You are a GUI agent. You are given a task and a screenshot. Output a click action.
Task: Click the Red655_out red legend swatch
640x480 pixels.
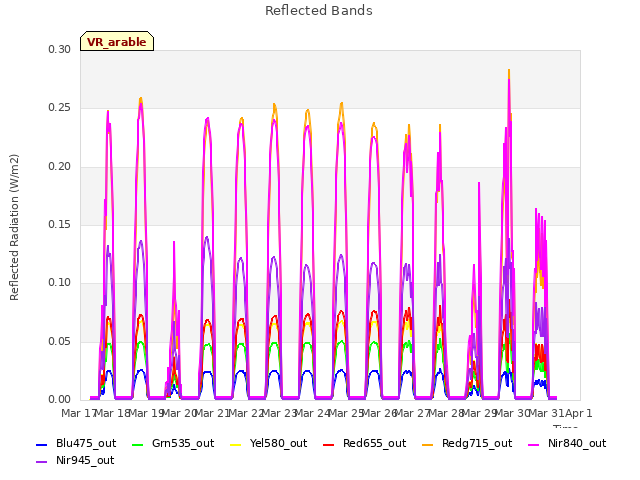[329, 444]
